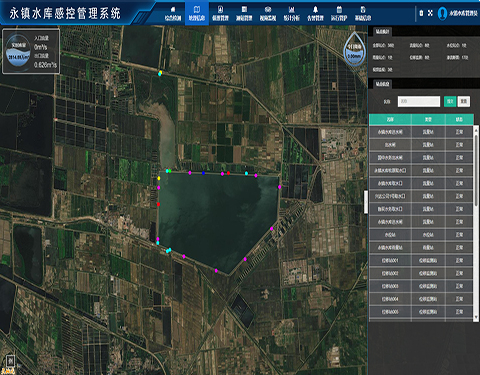Collapse the right panel using edge handle
480x375 pixels.
tap(366, 202)
